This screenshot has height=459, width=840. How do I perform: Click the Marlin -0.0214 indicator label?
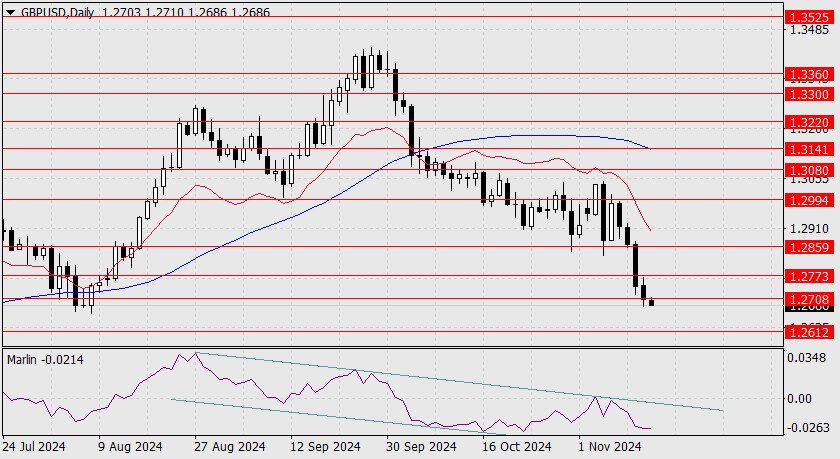click(x=46, y=360)
